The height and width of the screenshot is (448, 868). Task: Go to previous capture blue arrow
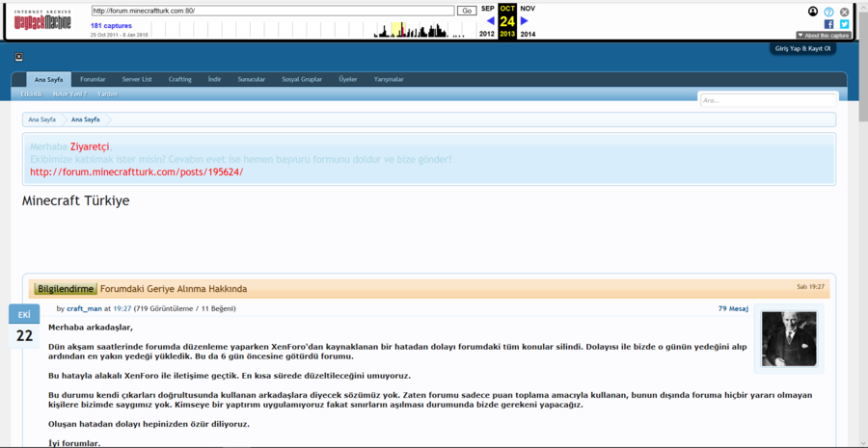pyautogui.click(x=490, y=21)
